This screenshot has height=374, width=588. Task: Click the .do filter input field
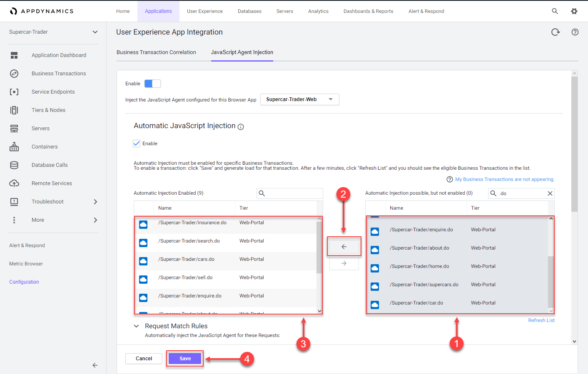click(521, 193)
